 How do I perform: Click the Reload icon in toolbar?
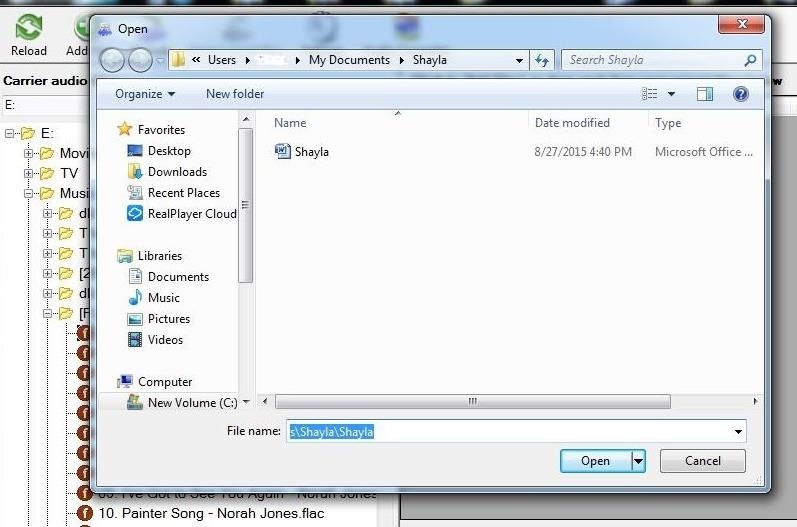pos(28,28)
